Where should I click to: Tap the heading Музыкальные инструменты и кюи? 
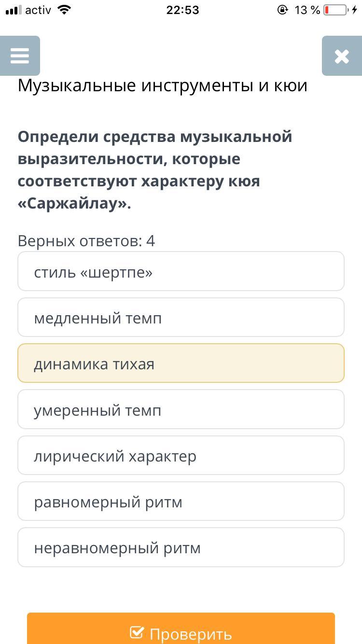coord(163,85)
